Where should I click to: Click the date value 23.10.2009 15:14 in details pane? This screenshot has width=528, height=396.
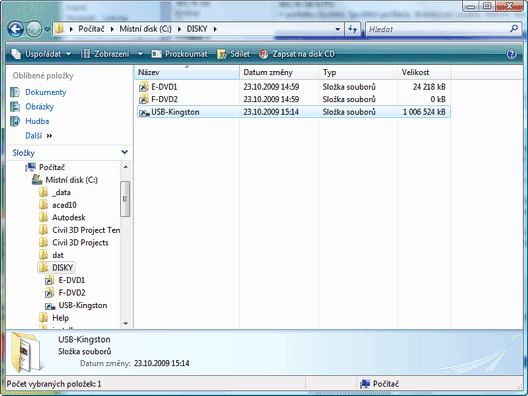click(162, 363)
